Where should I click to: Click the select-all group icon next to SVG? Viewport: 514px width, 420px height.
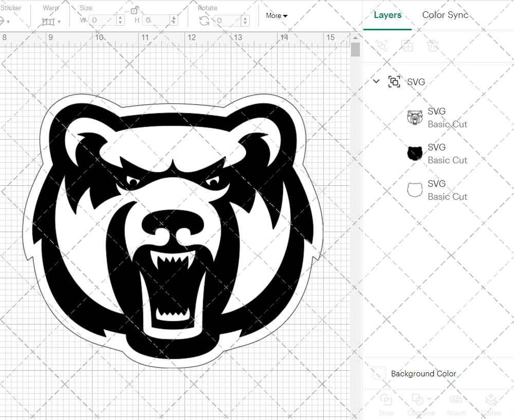pos(394,82)
